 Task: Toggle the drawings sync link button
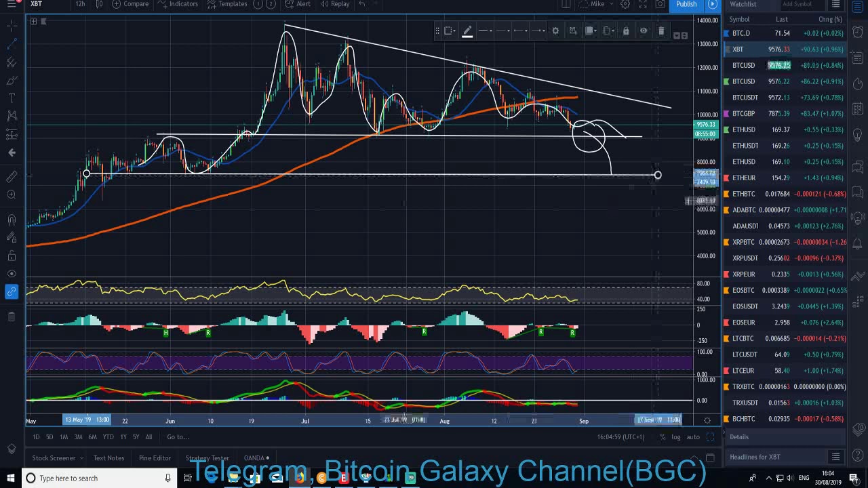12,292
